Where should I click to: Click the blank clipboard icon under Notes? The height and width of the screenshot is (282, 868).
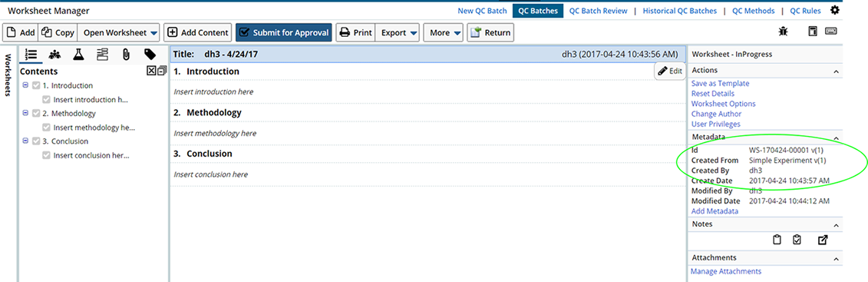pos(777,240)
